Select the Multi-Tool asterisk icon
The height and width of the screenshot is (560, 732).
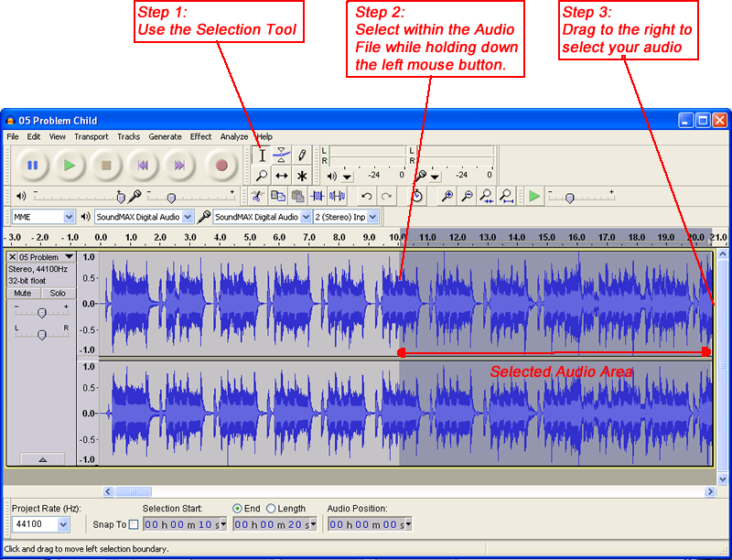coord(302,176)
